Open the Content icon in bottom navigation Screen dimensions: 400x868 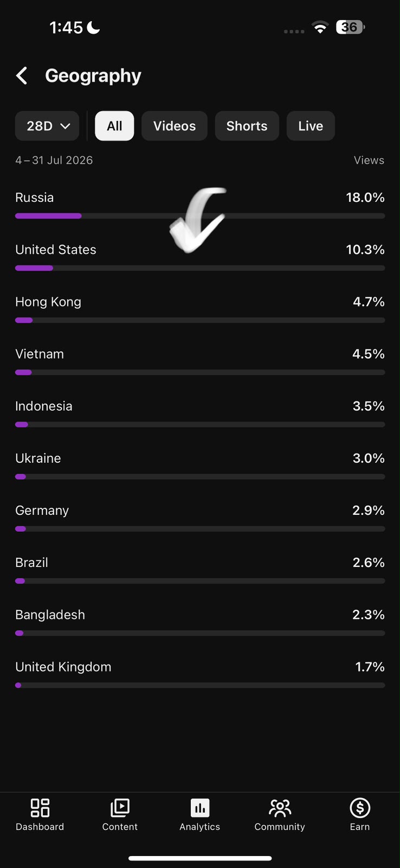(120, 808)
